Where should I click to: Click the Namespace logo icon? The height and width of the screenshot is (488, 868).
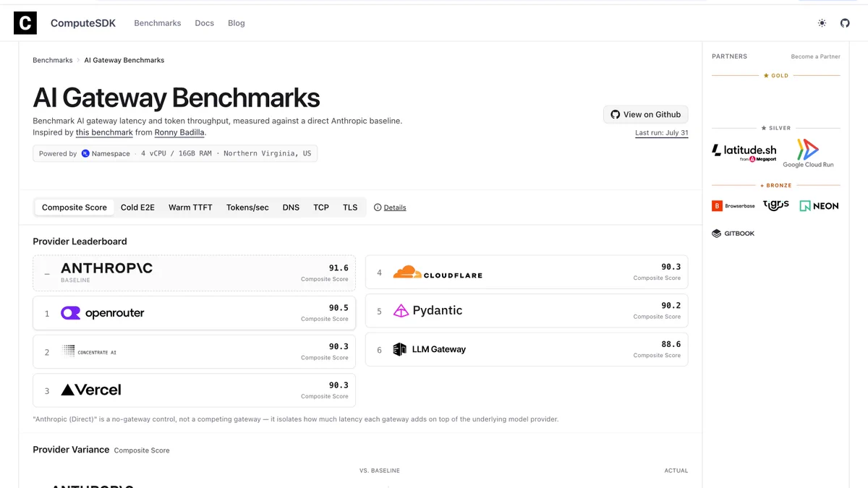[x=85, y=153]
